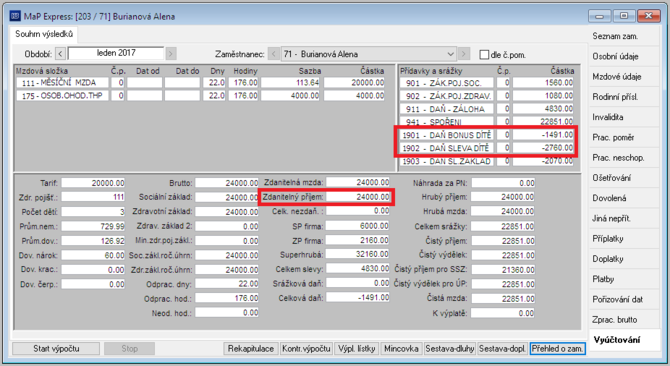This screenshot has height=366, width=670.
Task: Open Zprac. brutto side tab
Action: (624, 319)
